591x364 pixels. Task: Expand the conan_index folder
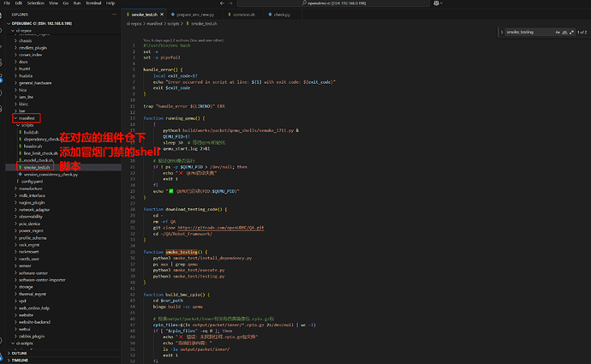click(x=30, y=55)
